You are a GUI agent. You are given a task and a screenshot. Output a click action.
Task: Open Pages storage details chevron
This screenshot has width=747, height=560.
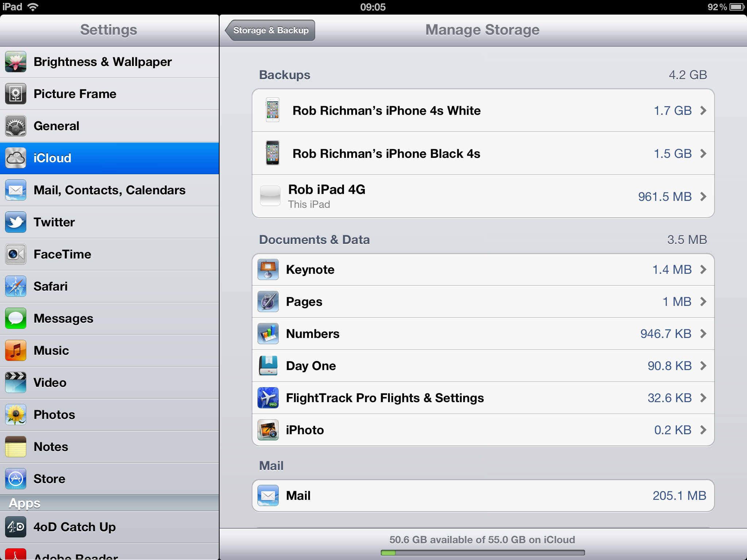(x=703, y=302)
